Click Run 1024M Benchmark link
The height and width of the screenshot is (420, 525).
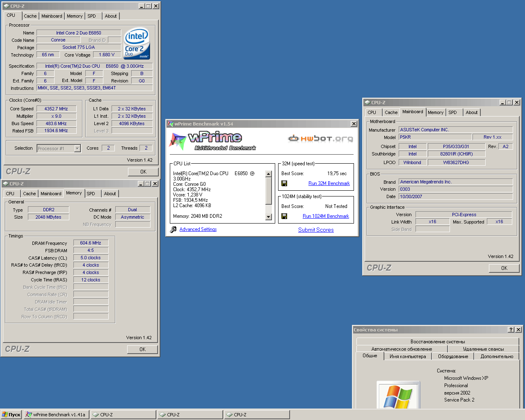(326, 216)
